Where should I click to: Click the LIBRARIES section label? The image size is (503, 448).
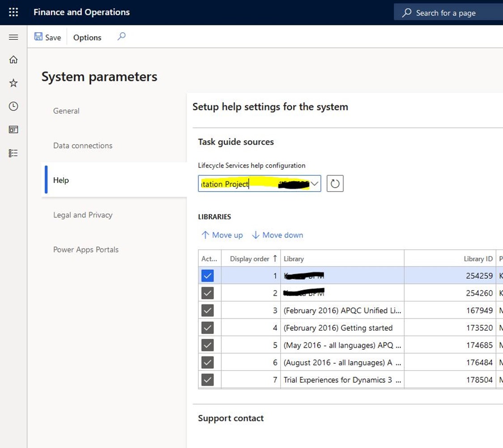[214, 217]
